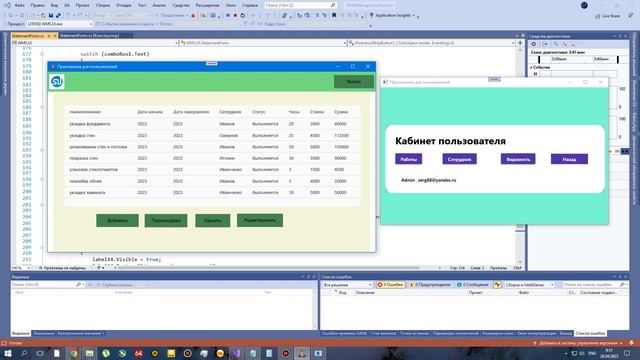The image size is (640, 360).
Task: Click the Перезагрузка button
Action: pos(166,220)
